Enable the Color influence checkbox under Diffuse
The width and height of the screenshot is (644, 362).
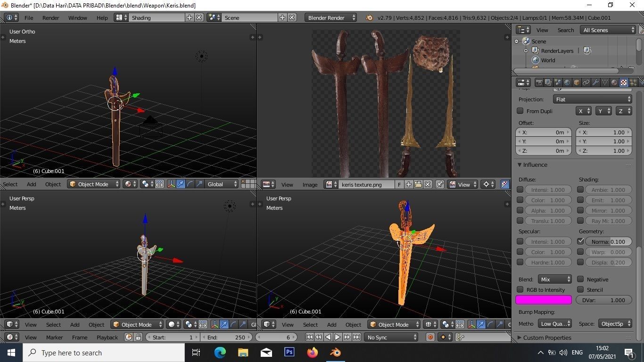point(520,200)
